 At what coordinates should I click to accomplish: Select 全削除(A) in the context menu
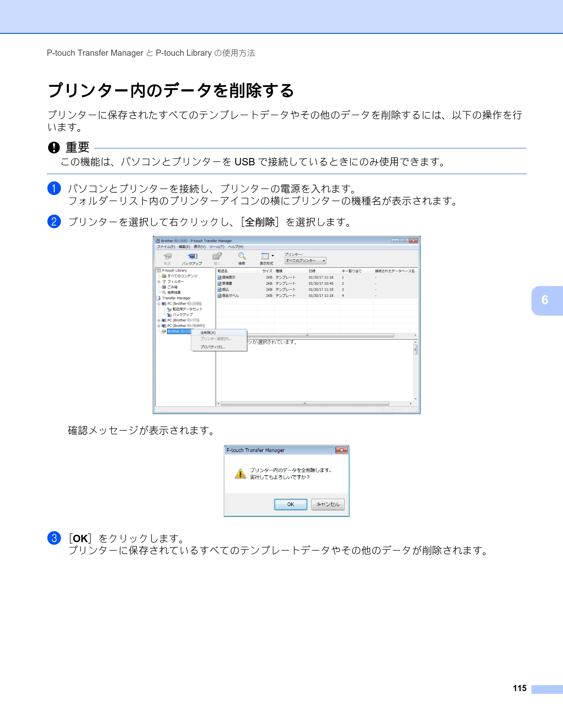coord(219,333)
